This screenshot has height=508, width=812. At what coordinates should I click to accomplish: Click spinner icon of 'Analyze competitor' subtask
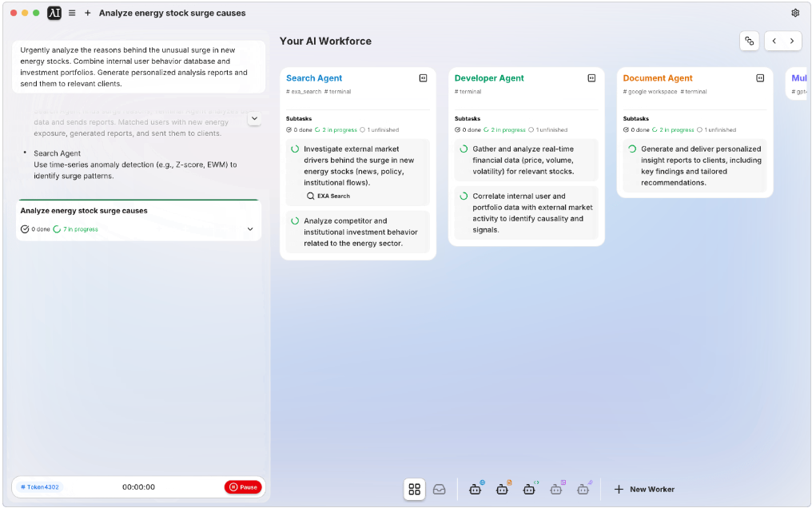295,221
